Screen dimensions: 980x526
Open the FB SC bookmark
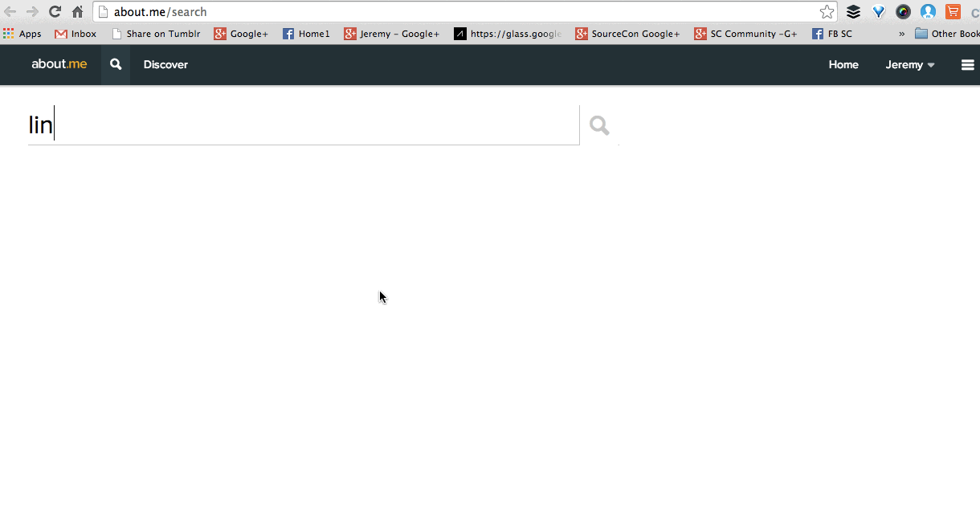tap(832, 34)
